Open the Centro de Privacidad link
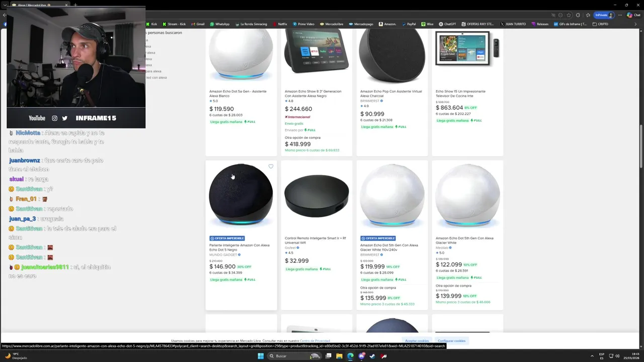644x362 pixels. click(x=315, y=341)
